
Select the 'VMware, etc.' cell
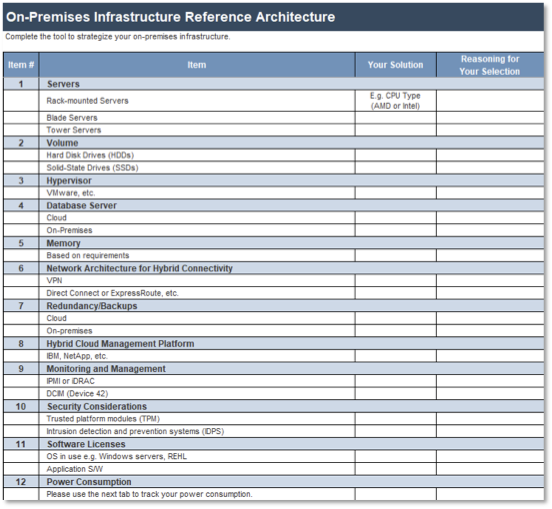(197, 193)
